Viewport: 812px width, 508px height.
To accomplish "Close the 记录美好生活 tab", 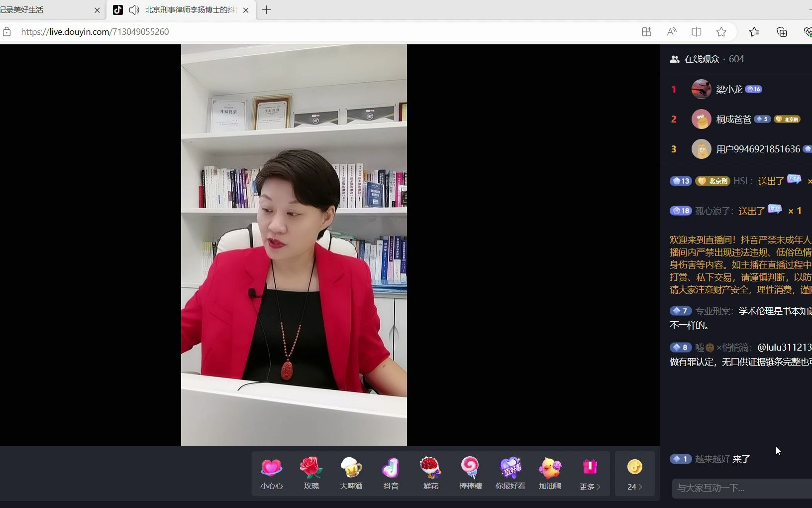I will tap(97, 10).
